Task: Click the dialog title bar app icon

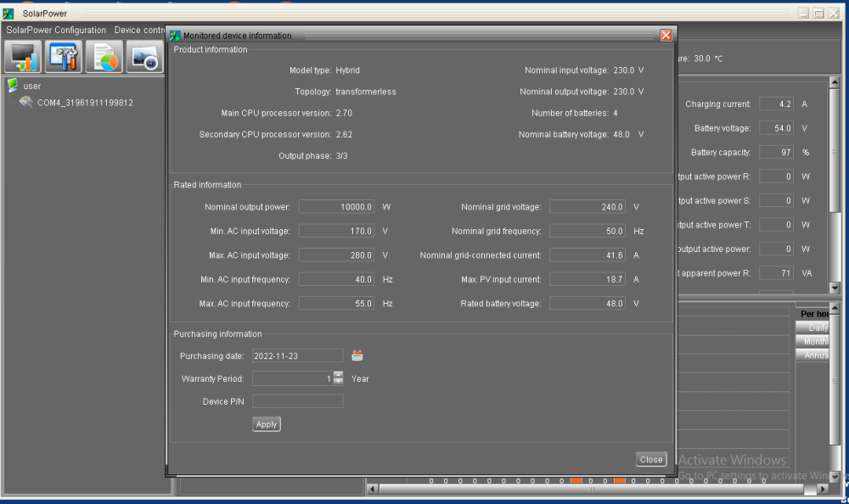Action: pyautogui.click(x=175, y=36)
